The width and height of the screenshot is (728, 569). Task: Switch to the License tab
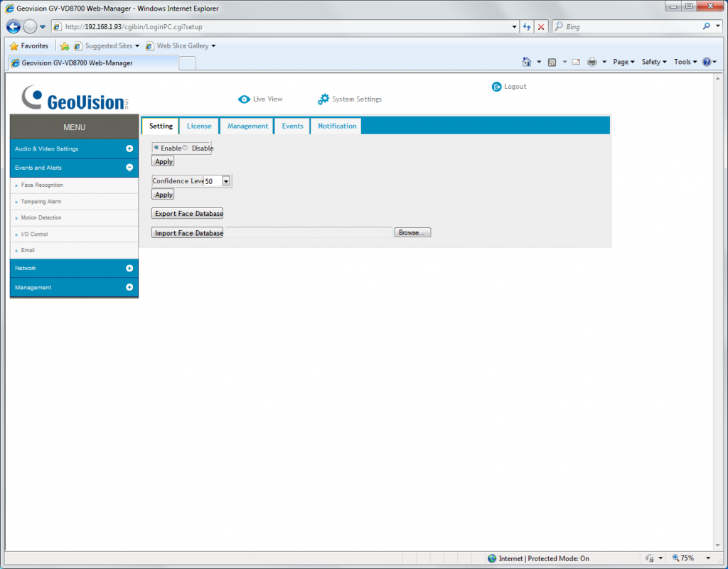[x=199, y=126]
